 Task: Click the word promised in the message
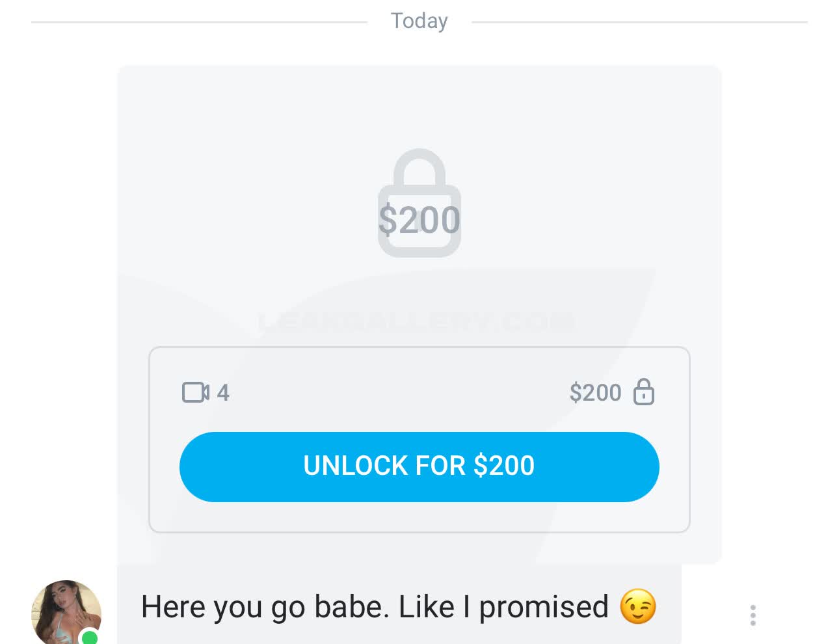click(x=544, y=608)
